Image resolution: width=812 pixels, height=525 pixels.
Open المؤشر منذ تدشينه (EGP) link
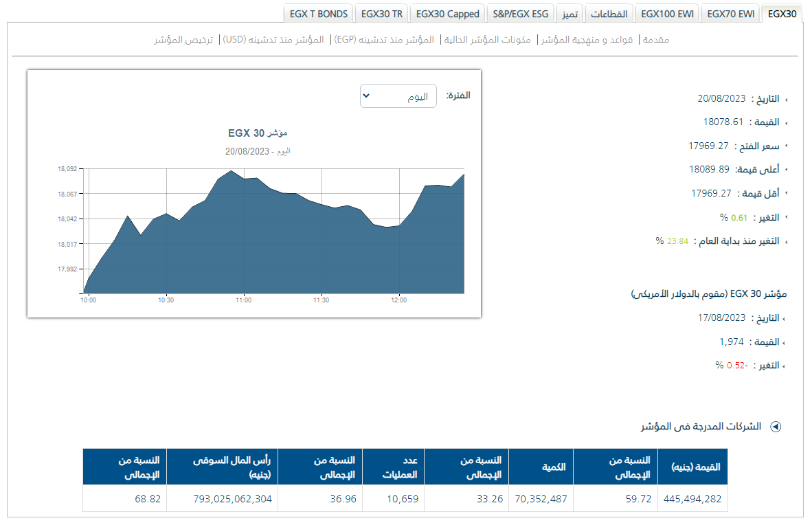384,40
